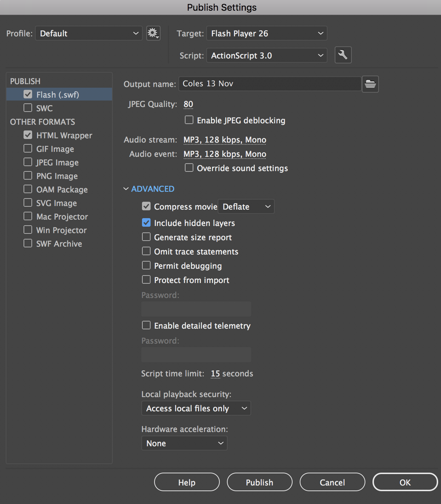
Task: Select Flash (.swf) in publish list
Action: (57, 95)
